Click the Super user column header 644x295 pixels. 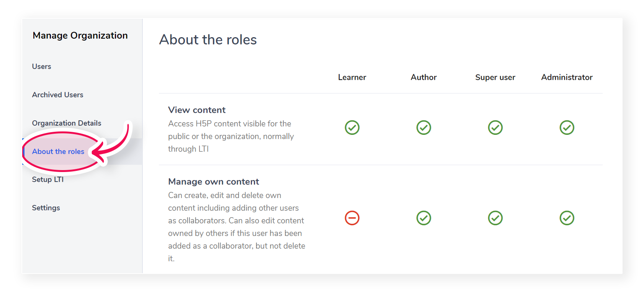pos(495,77)
